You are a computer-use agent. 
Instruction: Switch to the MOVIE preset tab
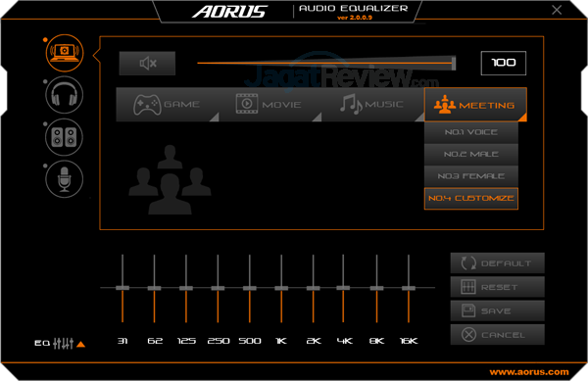tap(270, 105)
